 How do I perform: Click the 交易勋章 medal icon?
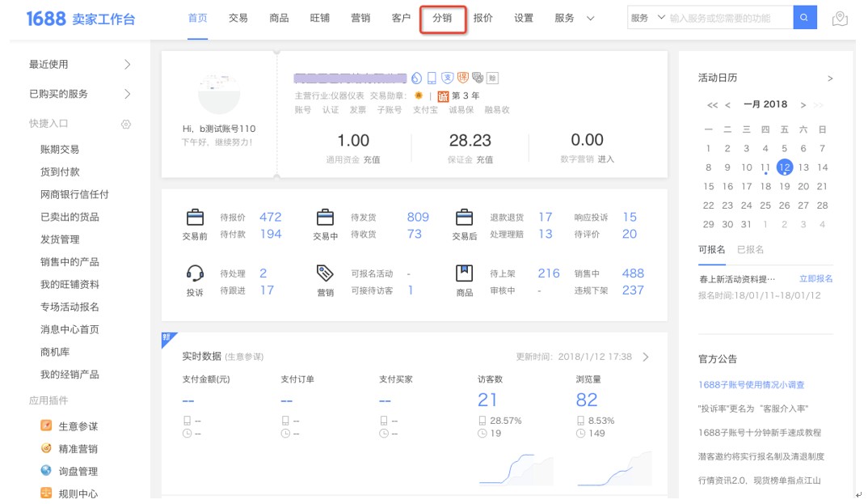[x=419, y=95]
